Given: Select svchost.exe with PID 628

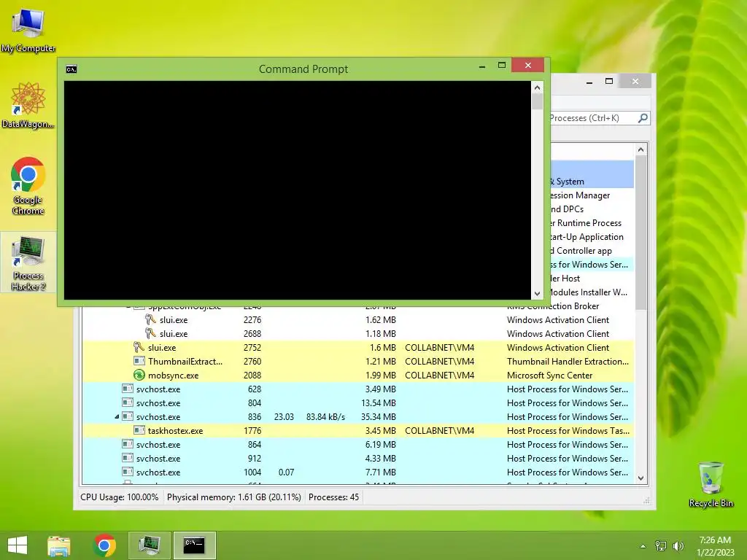Looking at the screenshot, I should pos(357,389).
